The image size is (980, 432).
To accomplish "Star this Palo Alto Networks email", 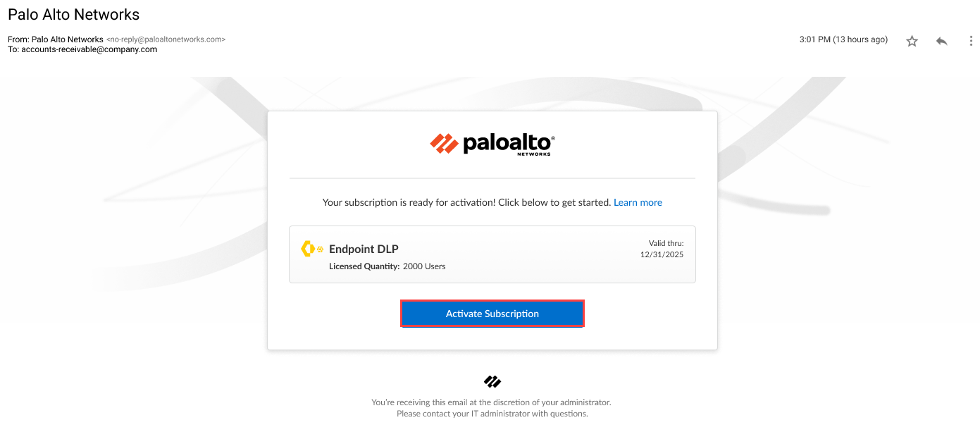I will 912,41.
